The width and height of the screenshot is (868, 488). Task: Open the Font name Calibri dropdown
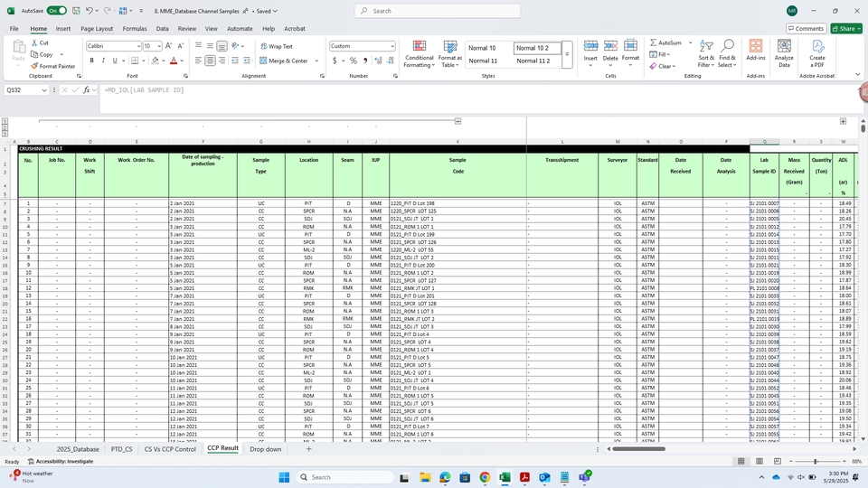138,46
